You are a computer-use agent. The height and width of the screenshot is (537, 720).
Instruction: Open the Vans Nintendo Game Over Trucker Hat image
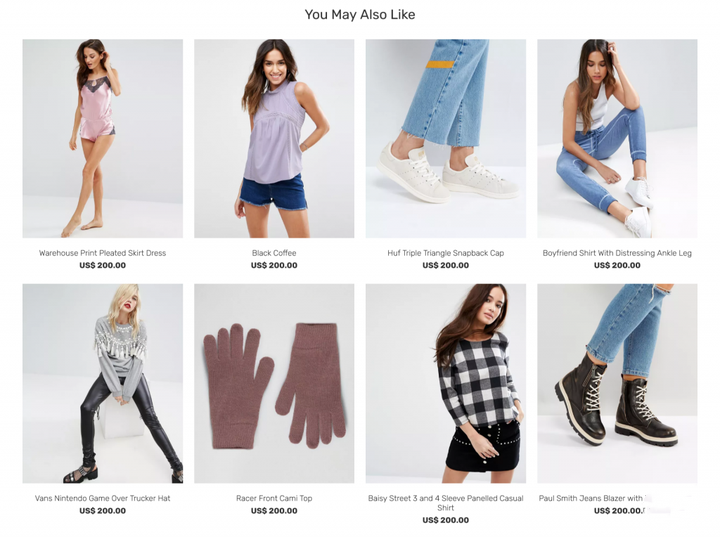(102, 384)
